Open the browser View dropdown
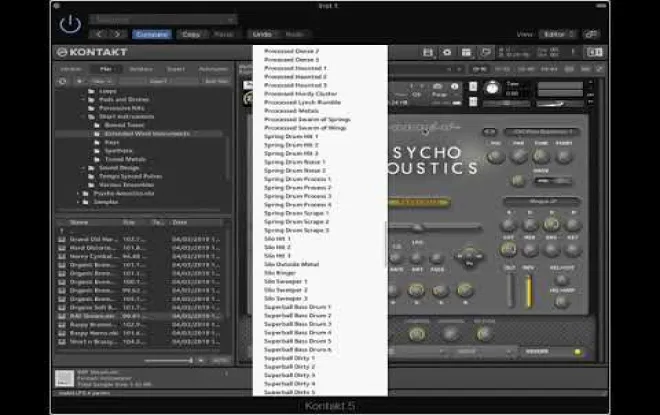Image resolution: width=660 pixels, height=415 pixels. click(x=101, y=81)
